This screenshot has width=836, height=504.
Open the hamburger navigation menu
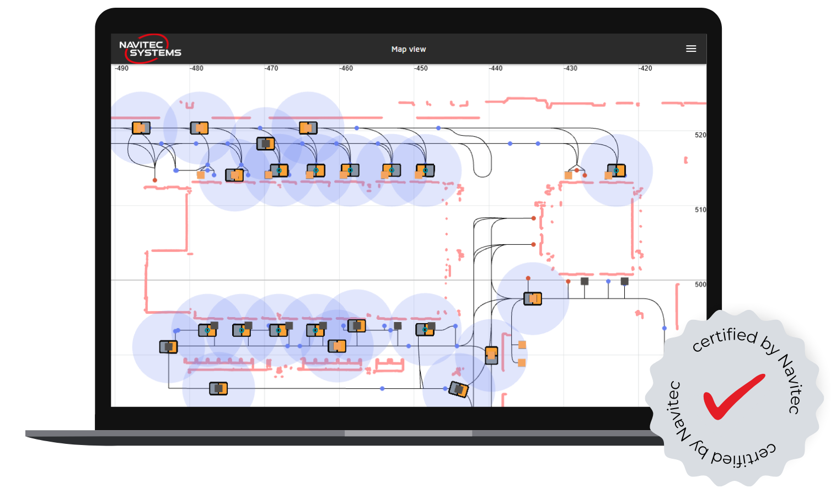click(x=691, y=49)
